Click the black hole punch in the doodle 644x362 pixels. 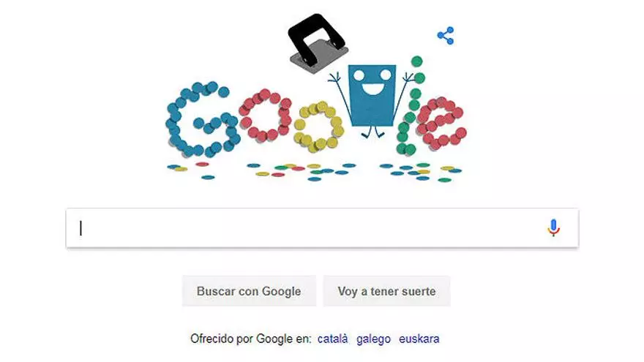(319, 43)
